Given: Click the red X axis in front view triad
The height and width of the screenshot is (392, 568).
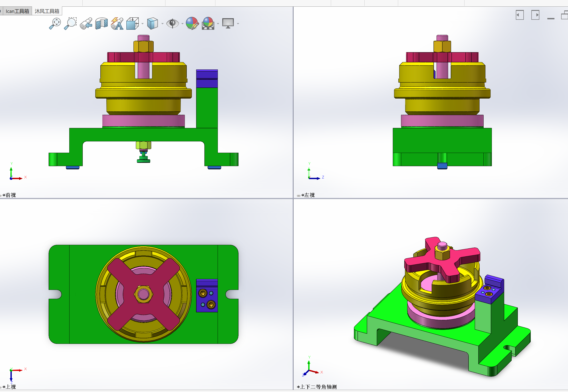Looking at the screenshot, I should pos(17,178).
